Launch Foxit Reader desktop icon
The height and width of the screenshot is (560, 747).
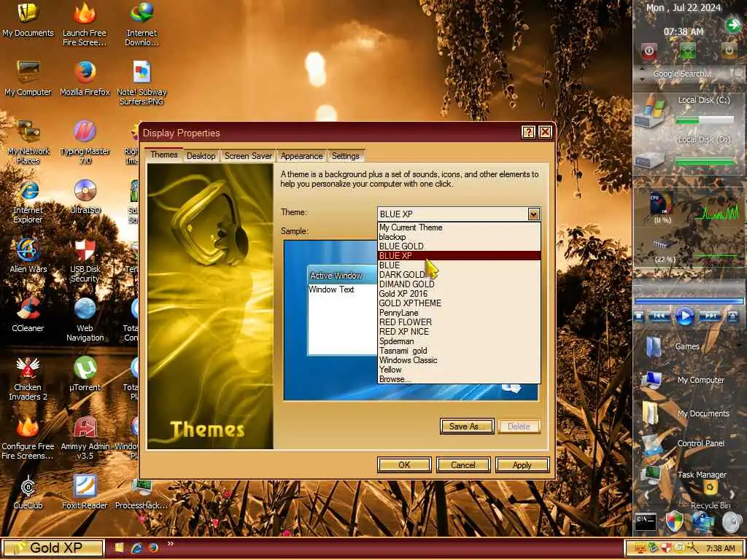[x=85, y=492]
